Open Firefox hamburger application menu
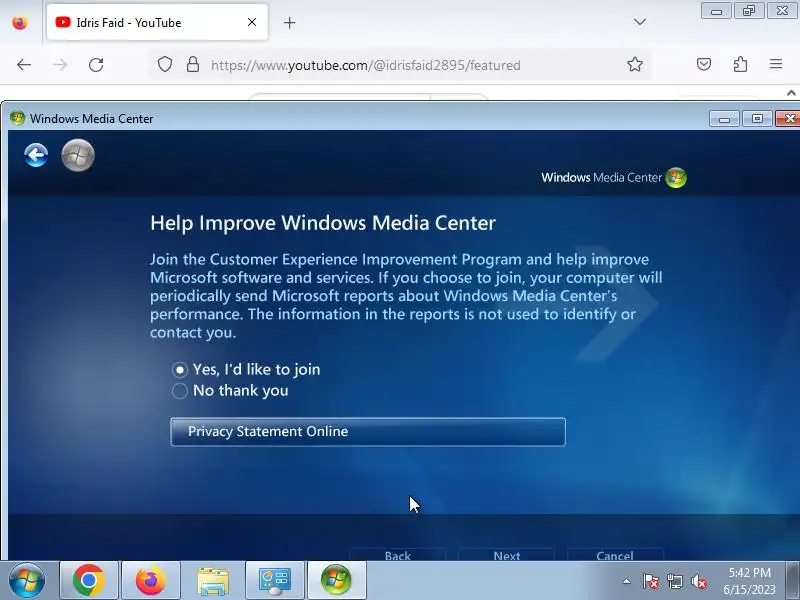800x600 pixels. (776, 64)
